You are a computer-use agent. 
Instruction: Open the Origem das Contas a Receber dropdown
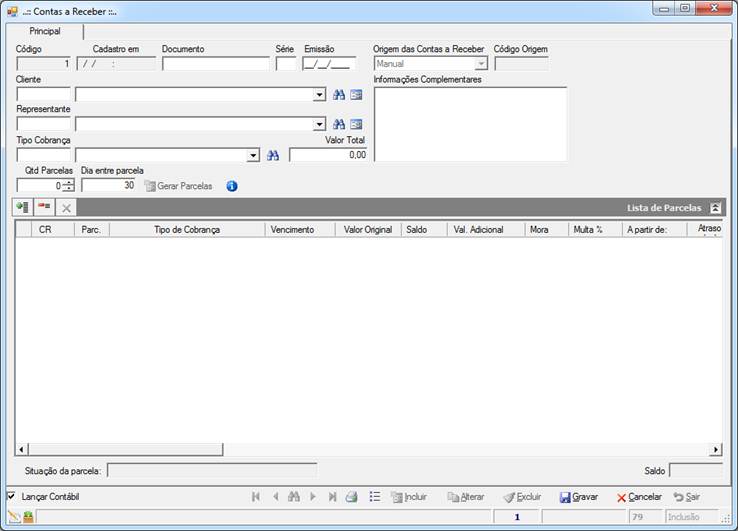coord(481,64)
